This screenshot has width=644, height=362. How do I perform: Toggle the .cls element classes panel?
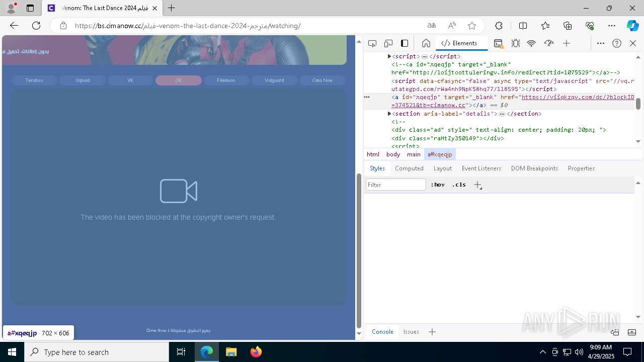pyautogui.click(x=459, y=185)
